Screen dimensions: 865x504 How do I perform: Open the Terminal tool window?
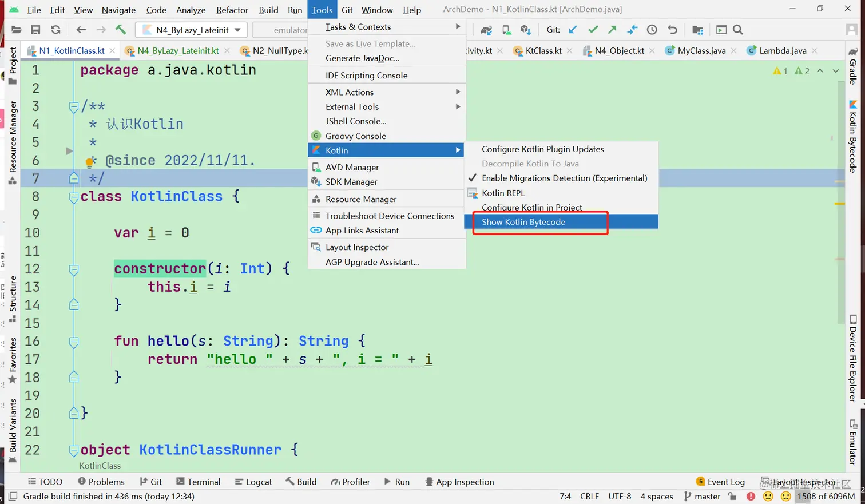coord(198,482)
